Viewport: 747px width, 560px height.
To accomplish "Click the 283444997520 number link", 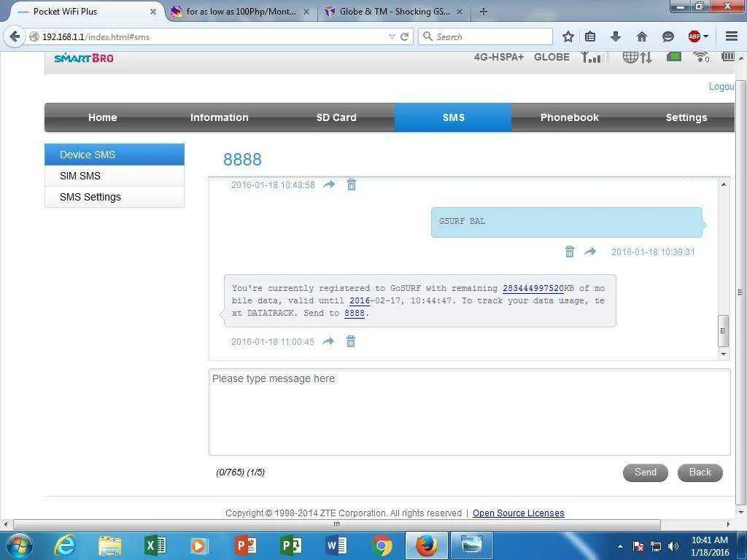I will point(533,288).
